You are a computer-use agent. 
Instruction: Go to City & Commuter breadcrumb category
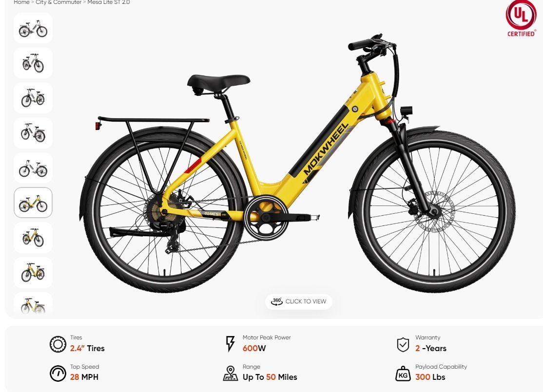(58, 2)
